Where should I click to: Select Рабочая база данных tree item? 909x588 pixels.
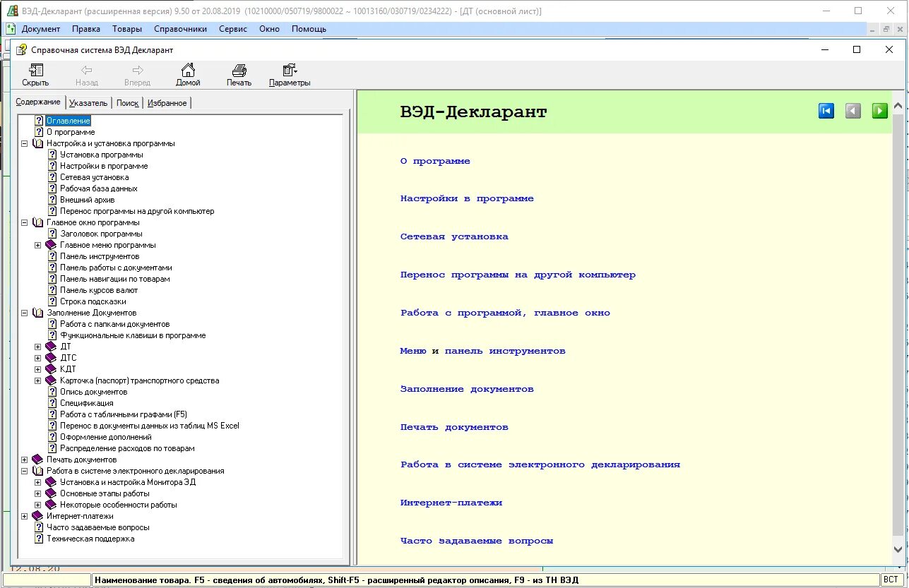tap(99, 188)
